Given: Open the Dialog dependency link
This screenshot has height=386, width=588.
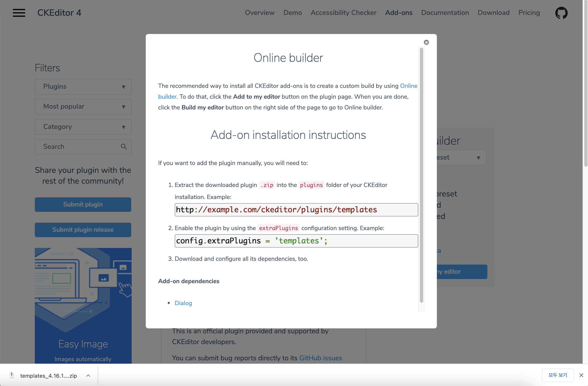Looking at the screenshot, I should (183, 303).
